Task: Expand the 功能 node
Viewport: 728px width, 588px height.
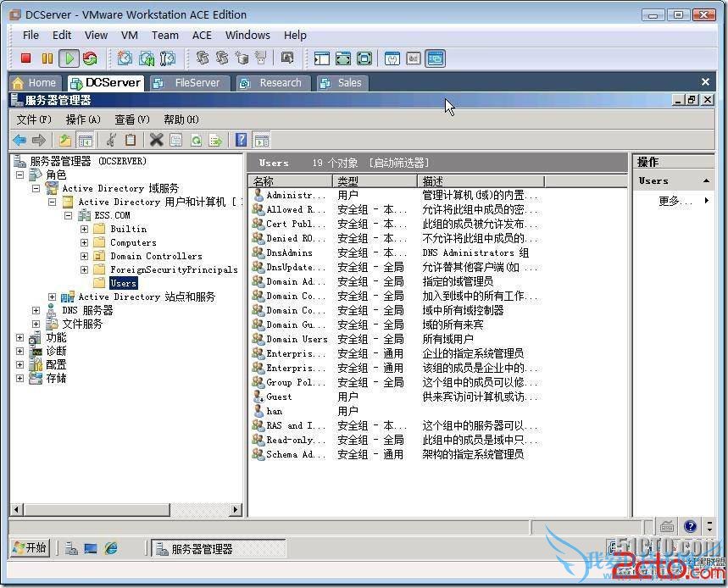Action: point(20,337)
